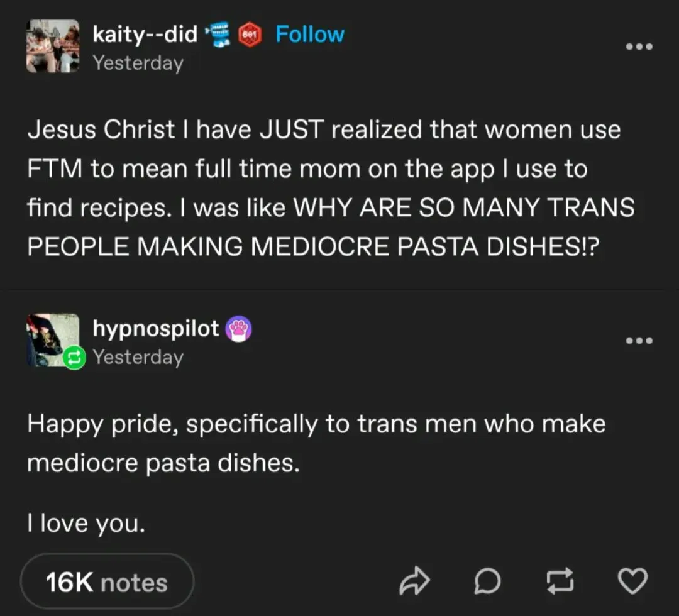Click the hypnospilot username
679x616 pixels.
(156, 328)
